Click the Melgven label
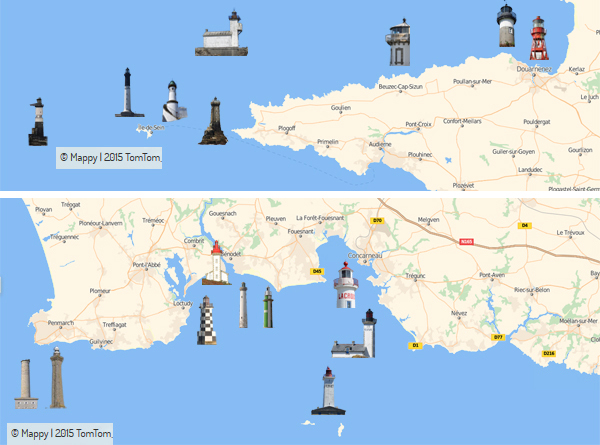600x445 pixels. (x=429, y=220)
